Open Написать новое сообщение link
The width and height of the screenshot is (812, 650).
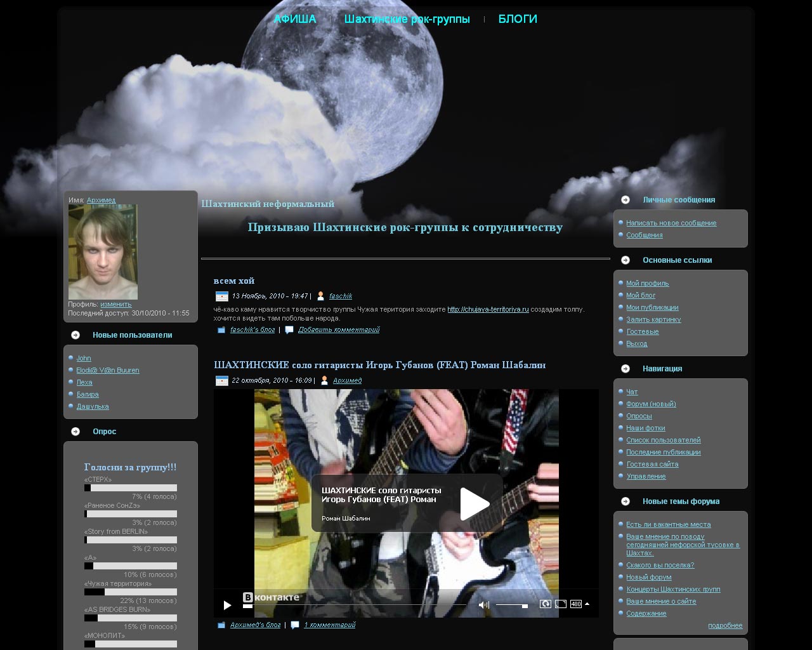click(671, 223)
